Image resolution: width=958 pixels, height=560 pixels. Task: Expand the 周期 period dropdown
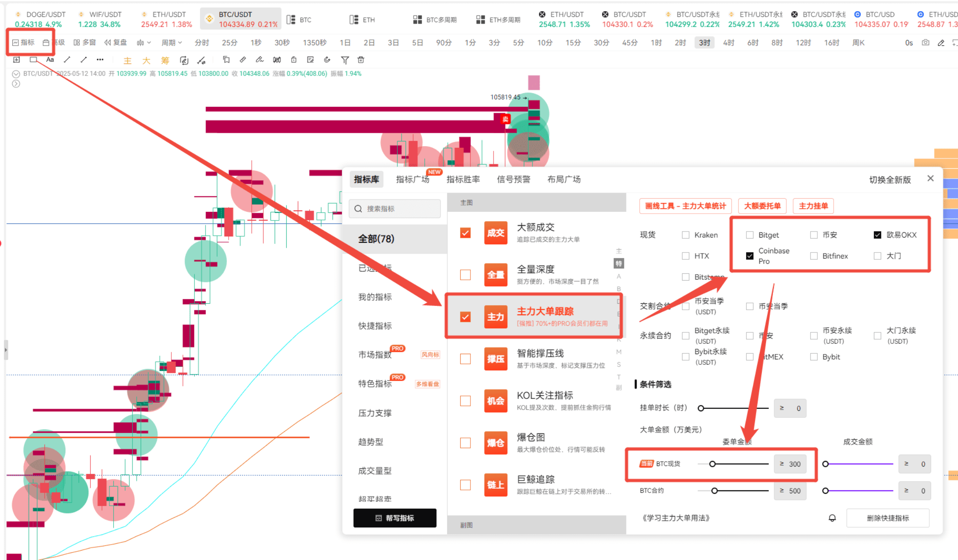172,43
